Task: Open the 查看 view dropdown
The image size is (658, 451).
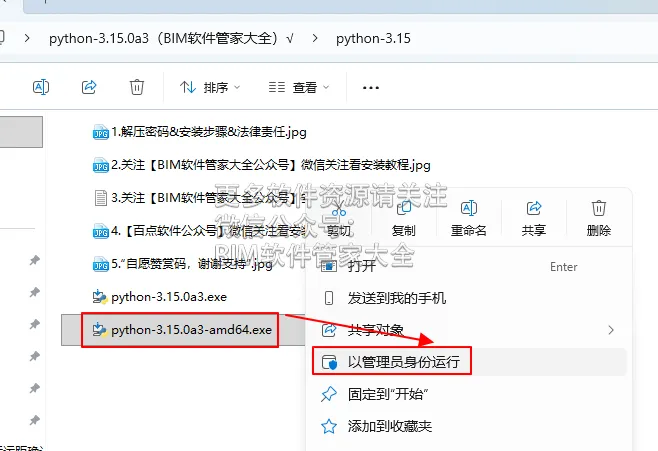Action: [299, 87]
